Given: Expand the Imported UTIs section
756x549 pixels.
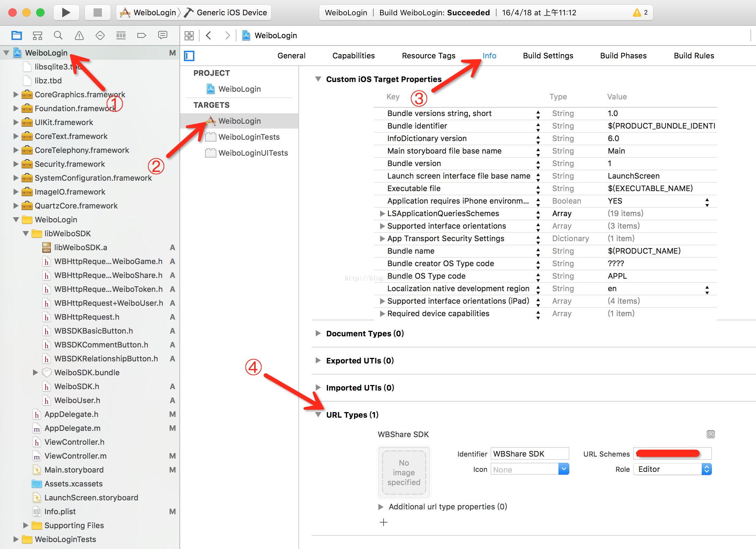Looking at the screenshot, I should [x=318, y=388].
